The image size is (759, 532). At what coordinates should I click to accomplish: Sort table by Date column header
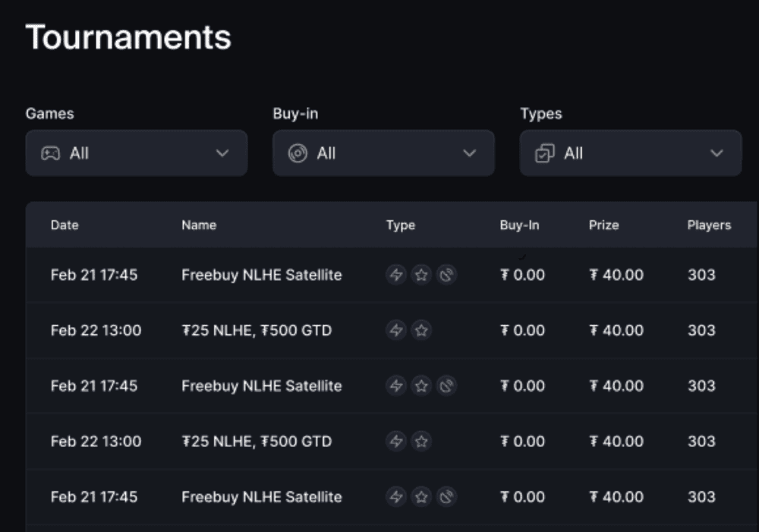click(x=65, y=225)
